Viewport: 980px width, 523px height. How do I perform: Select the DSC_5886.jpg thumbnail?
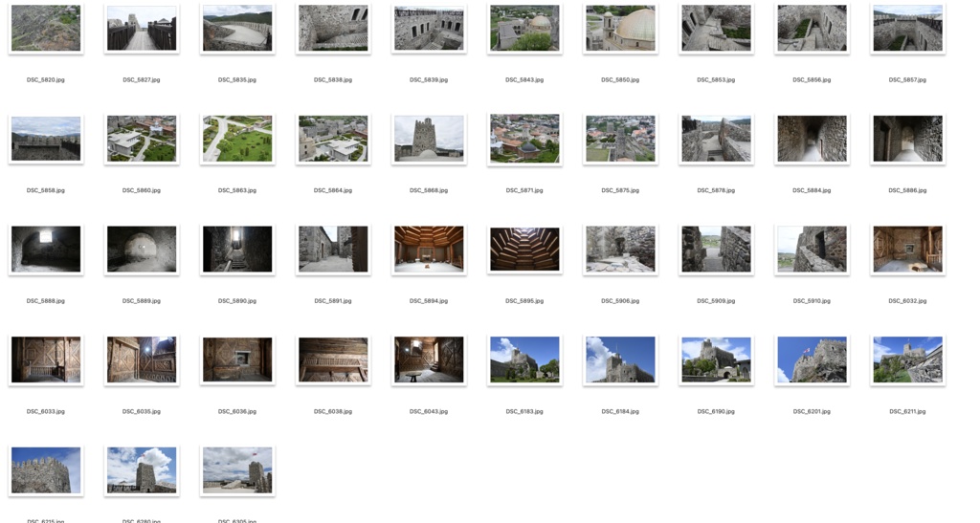[x=907, y=139]
